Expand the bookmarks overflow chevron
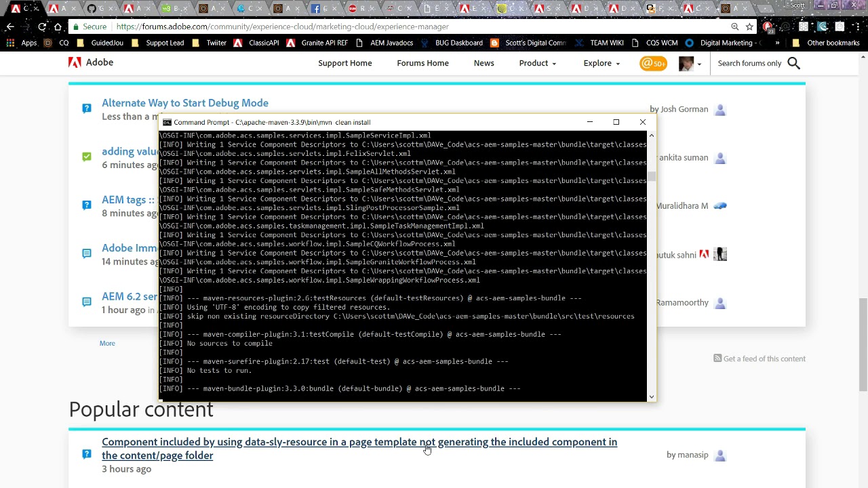The image size is (868, 488). pyautogui.click(x=777, y=43)
